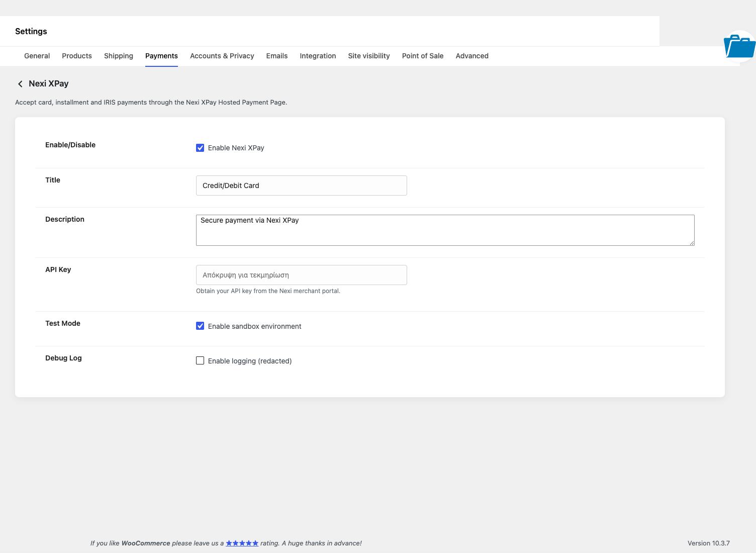Viewport: 756px width, 553px height.
Task: Focus the API Key input field
Action: (x=302, y=275)
